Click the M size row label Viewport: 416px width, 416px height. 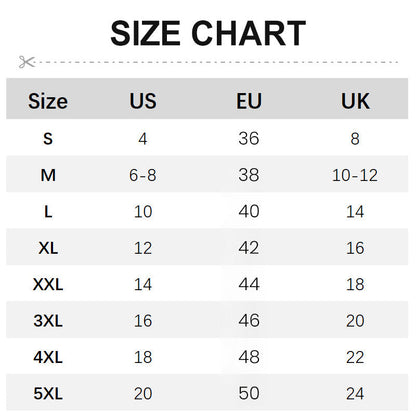tap(48, 175)
